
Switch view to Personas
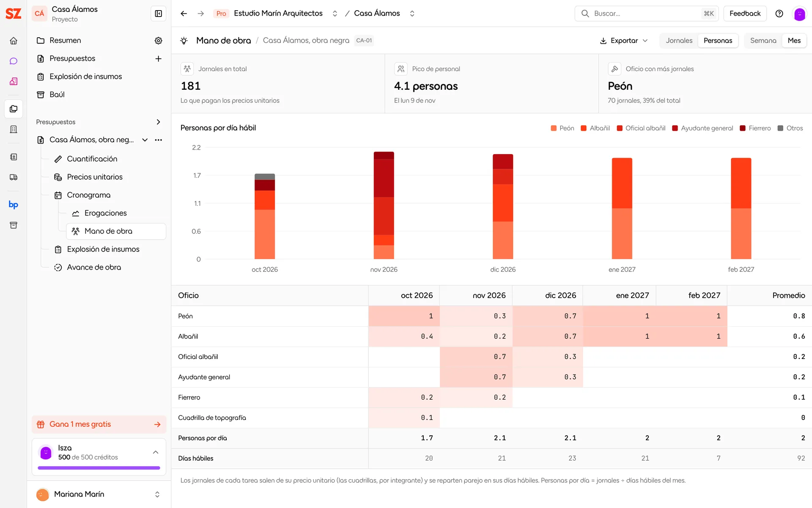click(718, 41)
